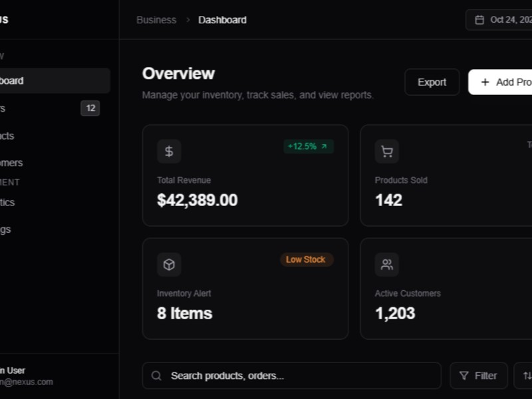
Task: Click the magnifier icon in the search bar
Action: click(x=156, y=376)
